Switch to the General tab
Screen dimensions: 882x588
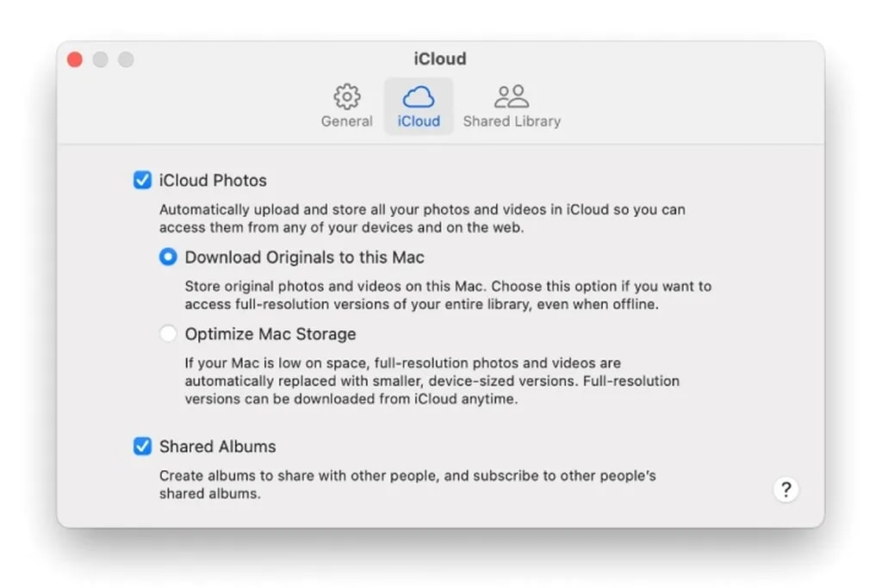click(347, 105)
